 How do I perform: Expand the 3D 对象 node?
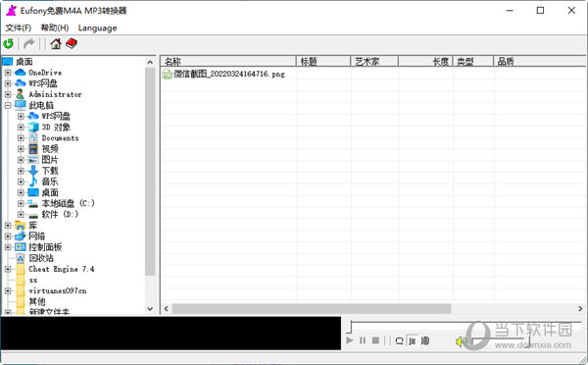(x=21, y=127)
